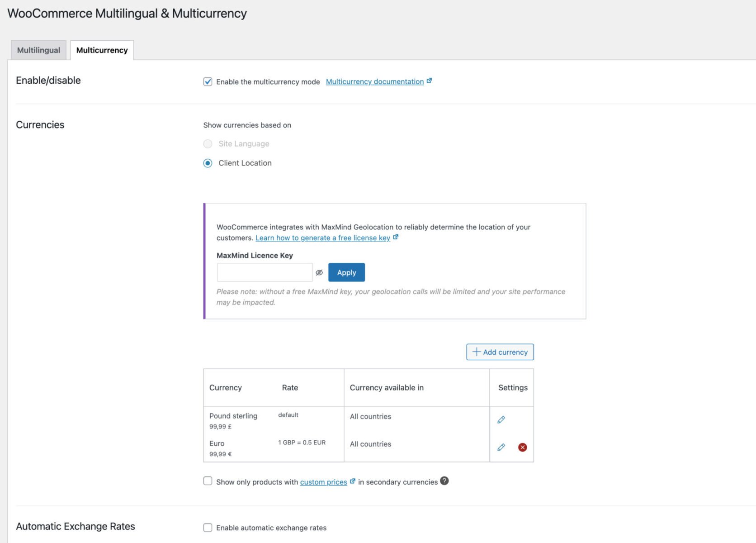Image resolution: width=756 pixels, height=543 pixels.
Task: Follow the custom prices link
Action: [324, 482]
